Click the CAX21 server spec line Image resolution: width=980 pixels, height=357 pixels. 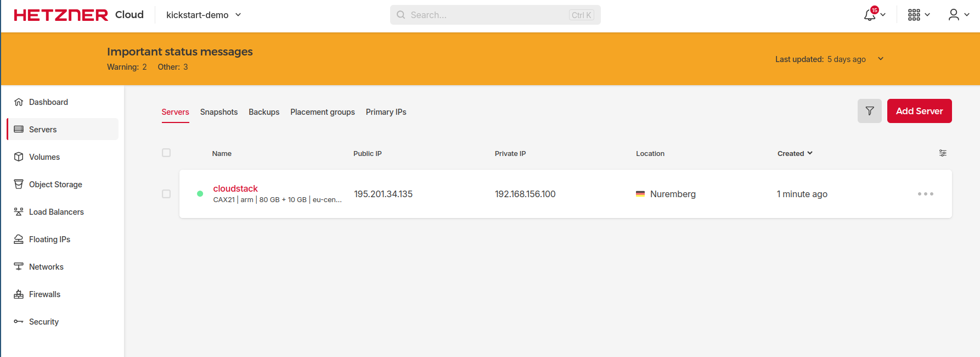point(278,200)
